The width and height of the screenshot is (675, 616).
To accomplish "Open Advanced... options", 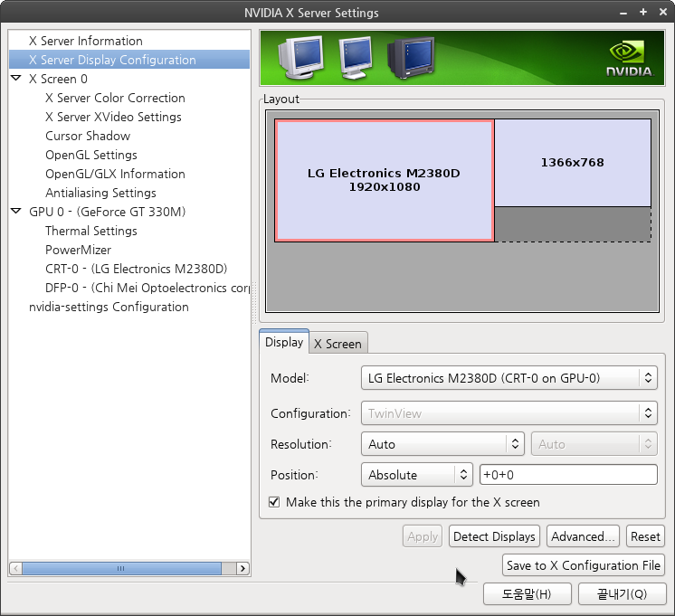I will 583,536.
